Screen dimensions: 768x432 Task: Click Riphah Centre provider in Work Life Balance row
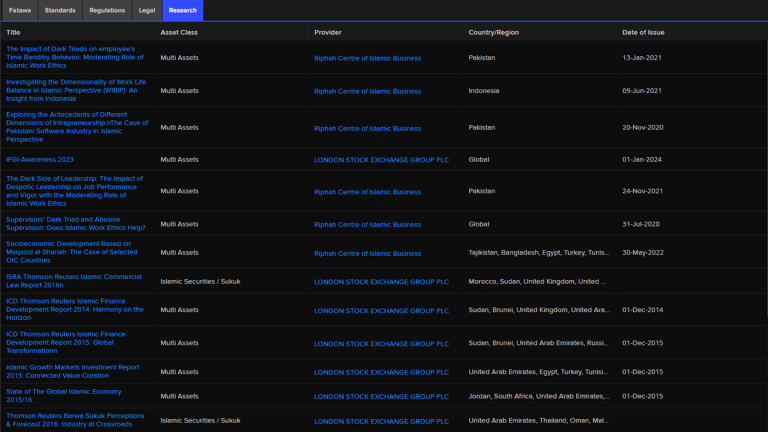(x=367, y=91)
